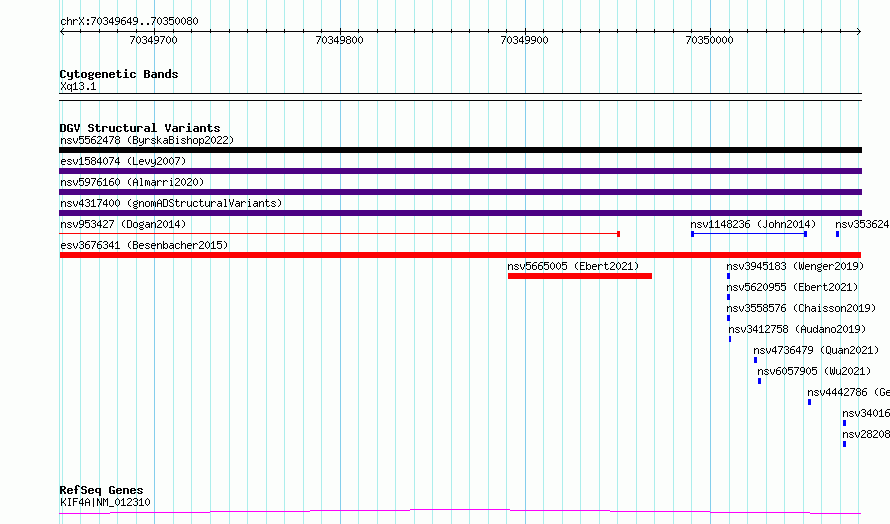The image size is (890, 524).
Task: Open the nsv6057905 (Wu2021) variant label
Action: (x=815, y=371)
